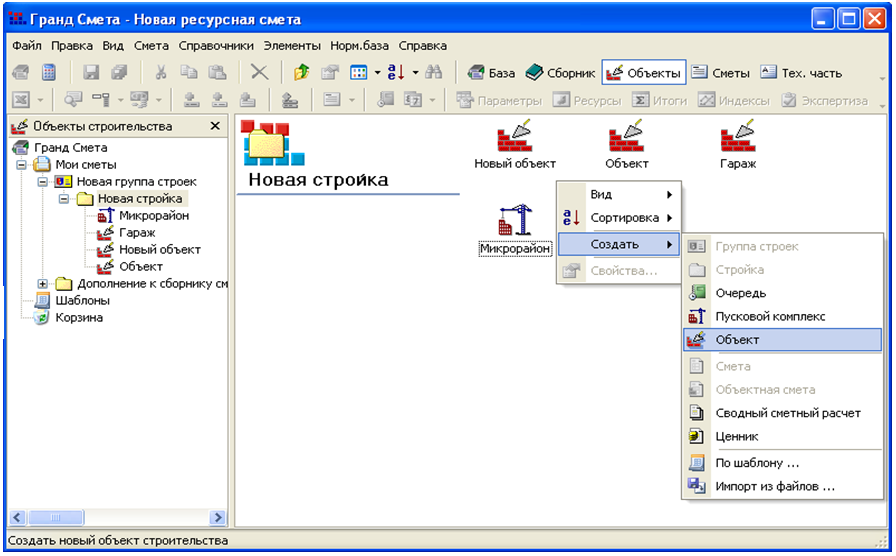The height and width of the screenshot is (556, 896).
Task: Open the Новый объект icon in right pane
Action: point(515,145)
